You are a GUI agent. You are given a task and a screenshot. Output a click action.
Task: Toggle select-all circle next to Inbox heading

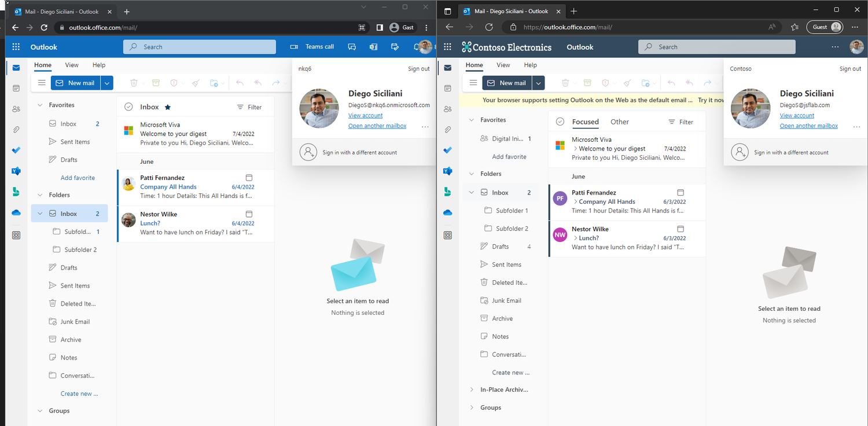pyautogui.click(x=128, y=107)
